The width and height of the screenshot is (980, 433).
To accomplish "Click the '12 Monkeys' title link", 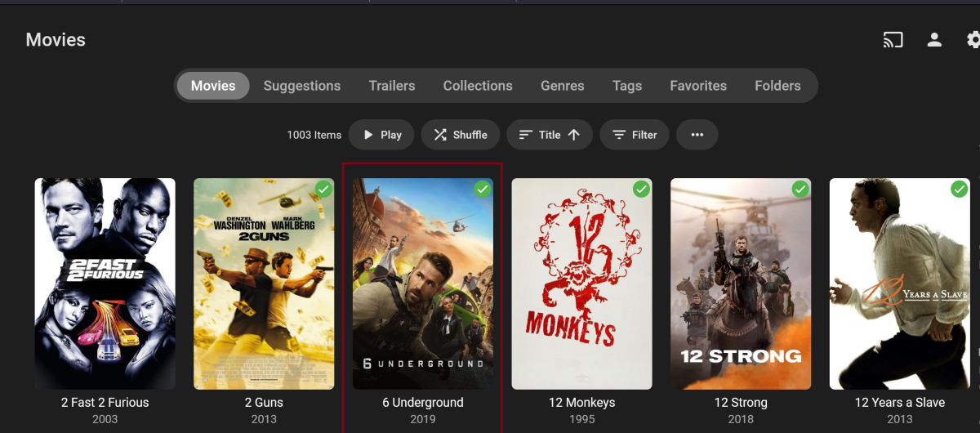I will tap(581, 403).
